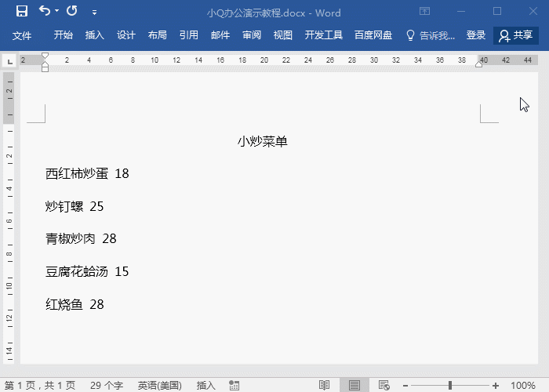The width and height of the screenshot is (549, 392).
Task: Click the macro recording icon in status bar
Action: click(x=235, y=386)
